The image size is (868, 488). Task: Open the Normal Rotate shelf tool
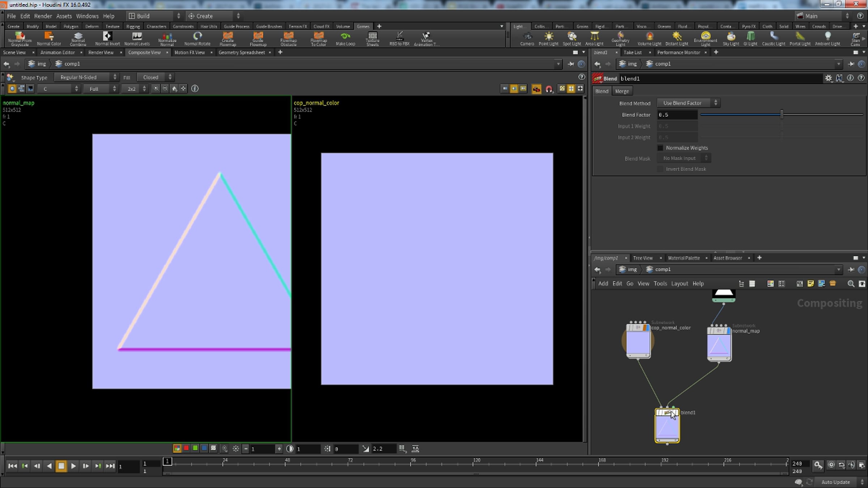197,39
